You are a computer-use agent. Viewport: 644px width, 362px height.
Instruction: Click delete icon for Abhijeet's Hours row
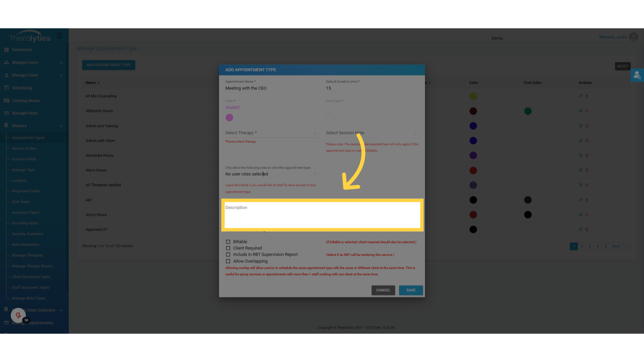(587, 111)
